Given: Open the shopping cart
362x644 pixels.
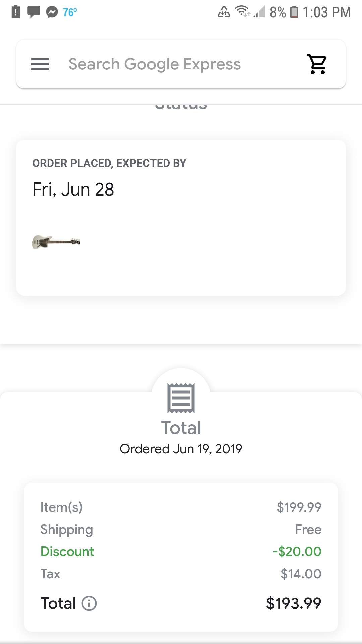Looking at the screenshot, I should 317,64.
